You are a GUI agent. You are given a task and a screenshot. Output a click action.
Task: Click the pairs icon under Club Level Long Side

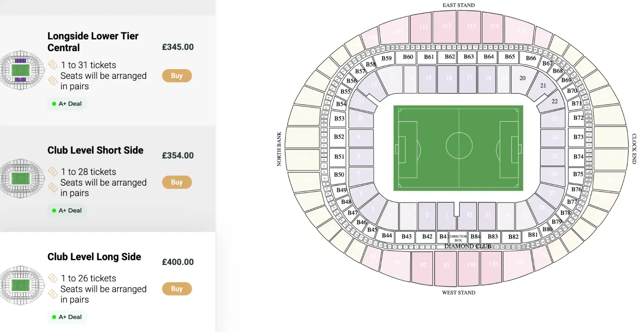(53, 294)
